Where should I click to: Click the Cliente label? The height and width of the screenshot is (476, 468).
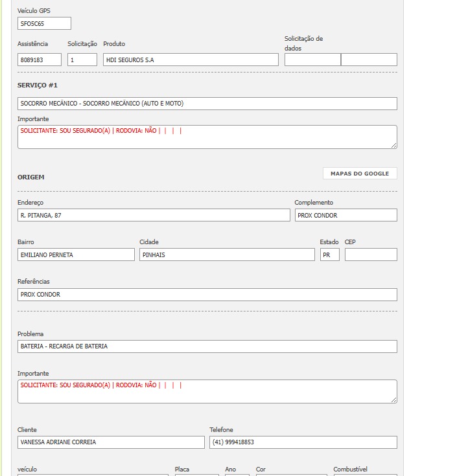pyautogui.click(x=27, y=430)
